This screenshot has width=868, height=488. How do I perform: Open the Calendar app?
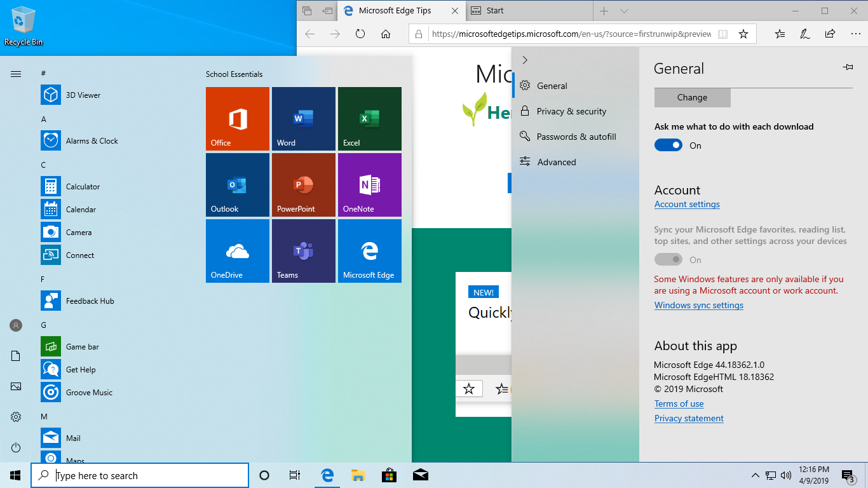[x=114, y=210]
